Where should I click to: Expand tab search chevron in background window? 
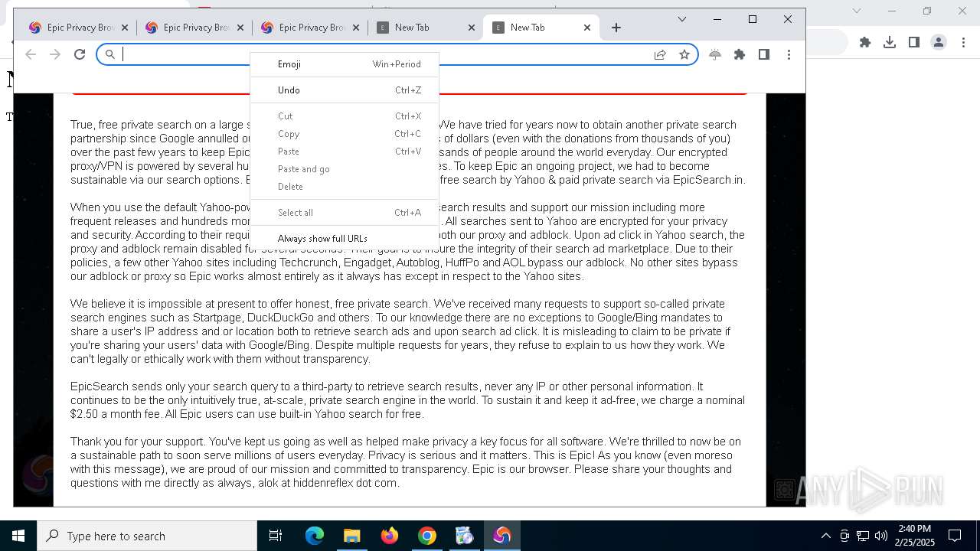[x=857, y=11]
